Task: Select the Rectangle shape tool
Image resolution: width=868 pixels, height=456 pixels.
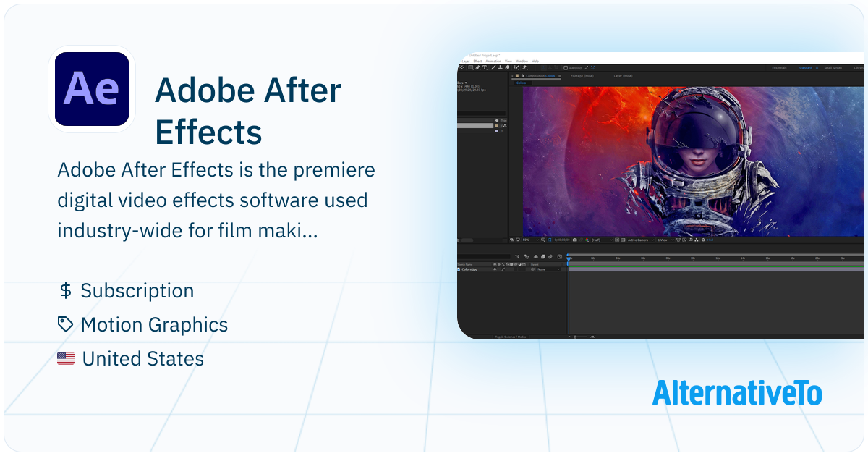Action: click(x=470, y=67)
